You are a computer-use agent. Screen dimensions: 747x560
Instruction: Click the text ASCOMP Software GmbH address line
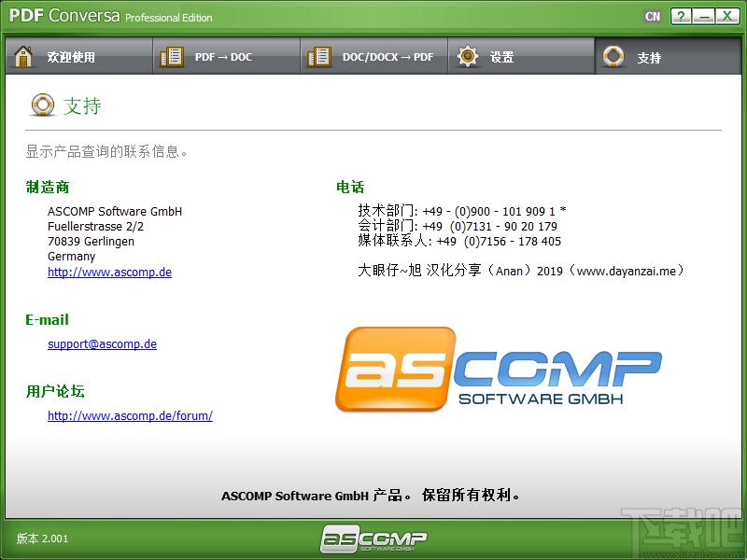coord(115,212)
